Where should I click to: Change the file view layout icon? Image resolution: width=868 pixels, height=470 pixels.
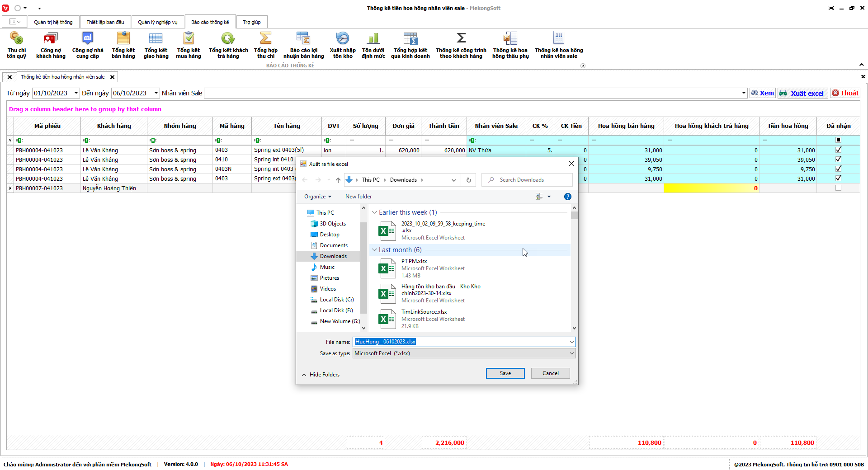click(539, 197)
